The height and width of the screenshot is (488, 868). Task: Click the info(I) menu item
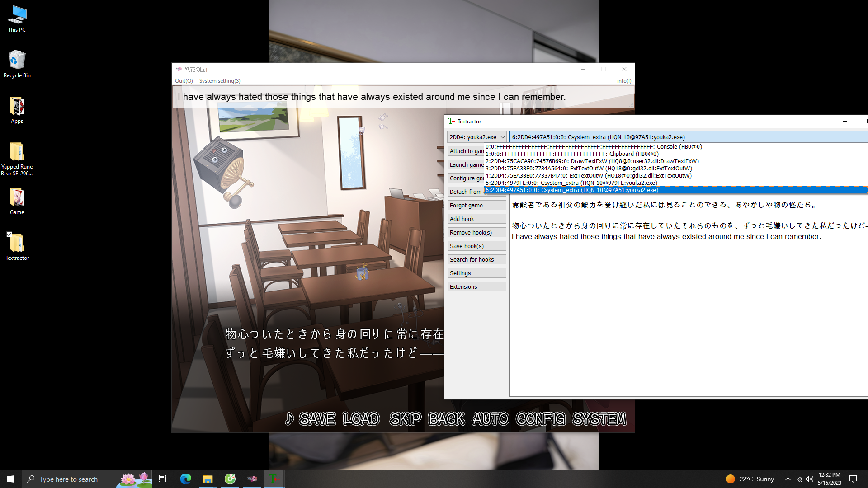624,80
